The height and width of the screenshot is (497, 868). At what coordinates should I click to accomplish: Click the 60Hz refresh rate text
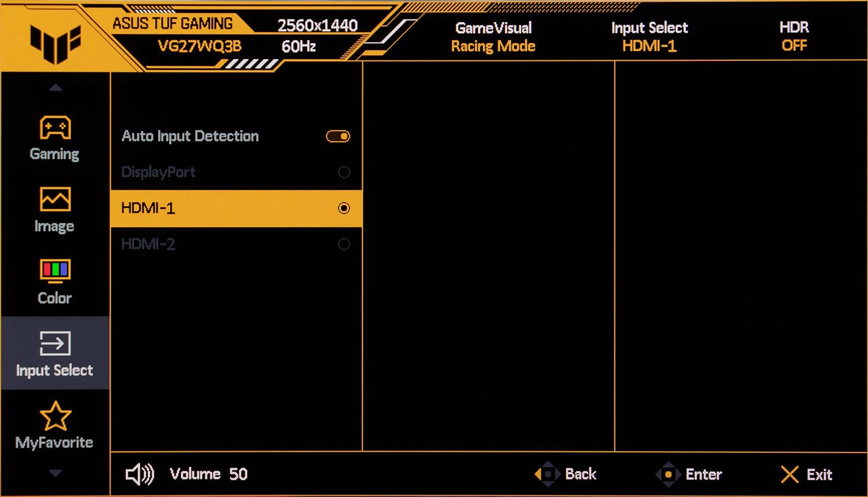point(298,46)
